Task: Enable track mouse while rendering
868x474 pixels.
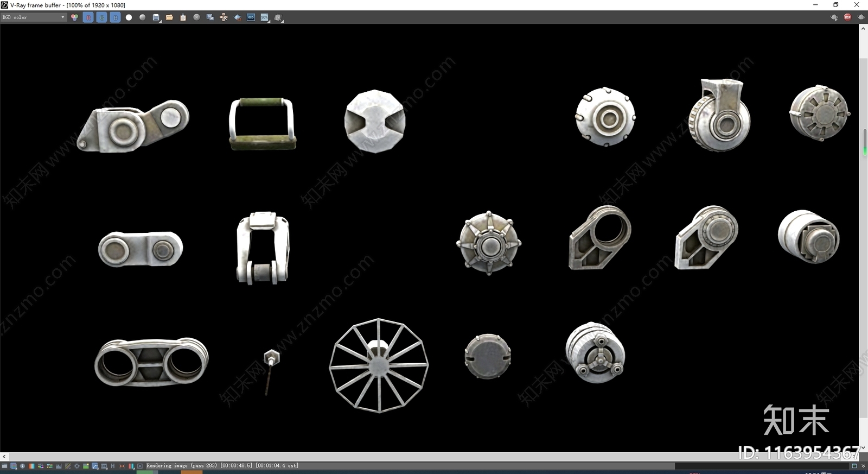Action: (224, 17)
